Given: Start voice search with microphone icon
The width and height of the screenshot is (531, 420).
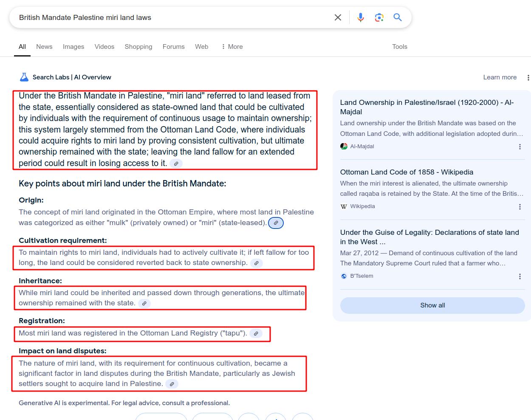Looking at the screenshot, I should point(360,17).
